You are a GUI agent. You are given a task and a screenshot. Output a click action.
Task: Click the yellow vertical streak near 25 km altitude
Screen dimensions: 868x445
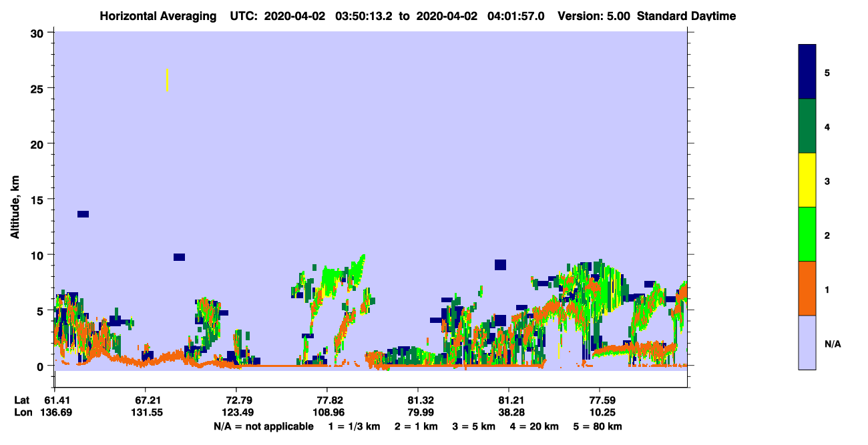167,80
